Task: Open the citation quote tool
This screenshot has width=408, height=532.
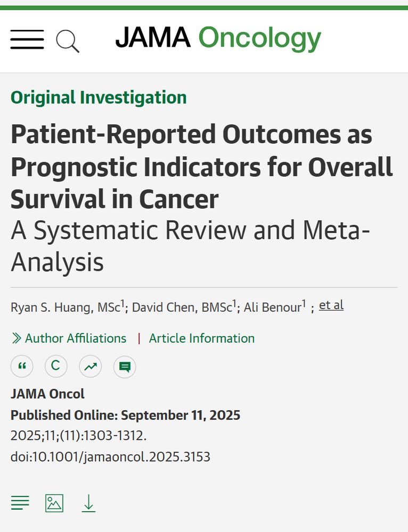Action: (x=22, y=367)
